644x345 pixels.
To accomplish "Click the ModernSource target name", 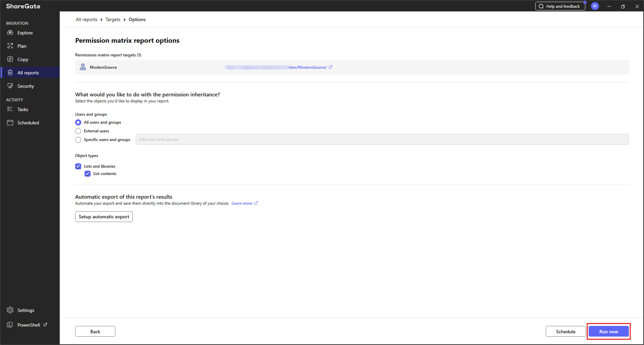I will [x=103, y=67].
